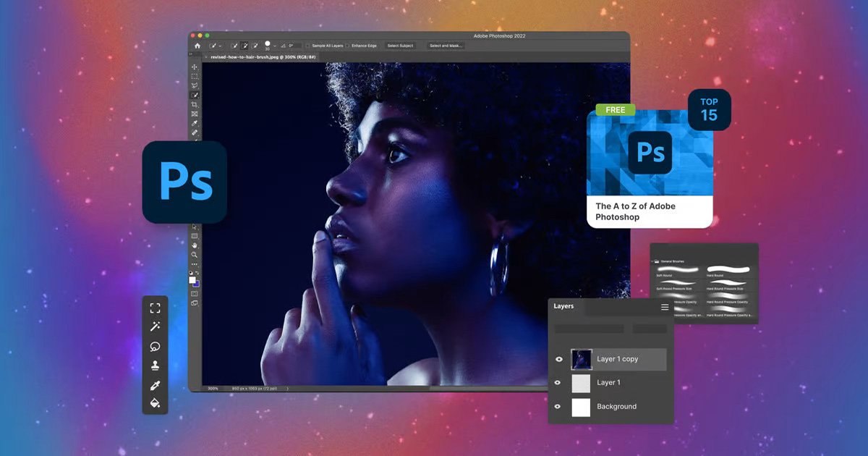Collapse the General Brushes folder
This screenshot has width=868, height=456.
[x=652, y=261]
